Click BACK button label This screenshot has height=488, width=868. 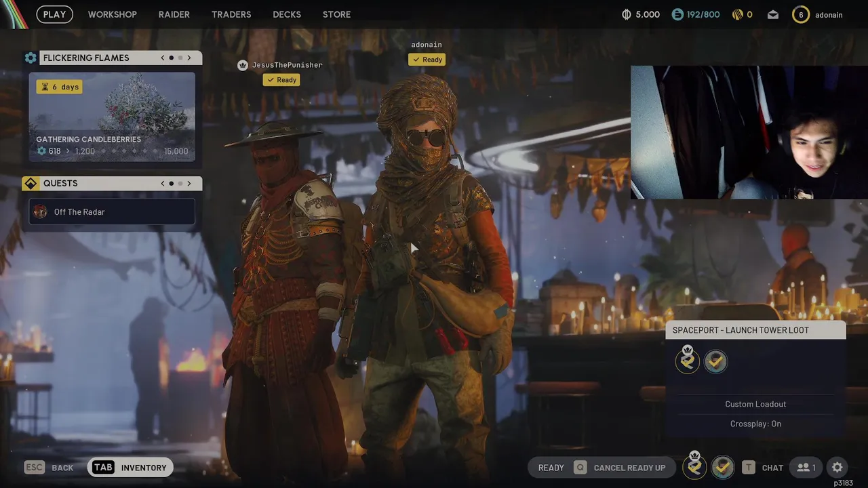pos(62,468)
